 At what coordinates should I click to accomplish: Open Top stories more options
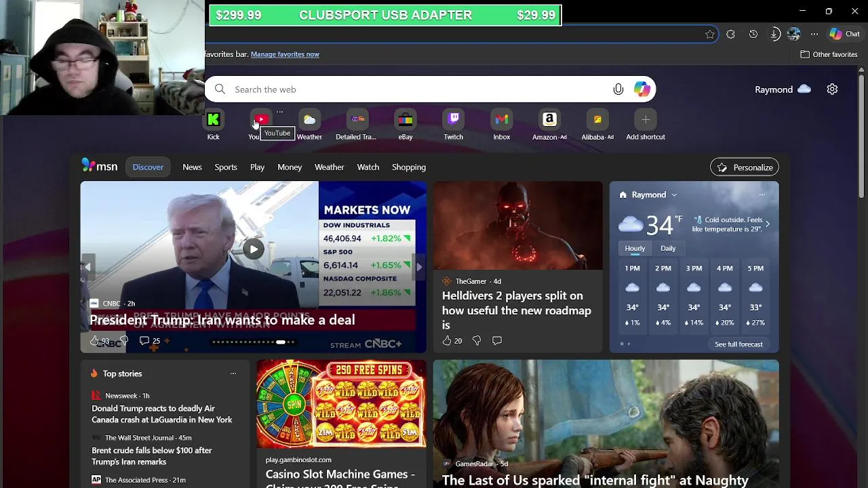pyautogui.click(x=233, y=373)
